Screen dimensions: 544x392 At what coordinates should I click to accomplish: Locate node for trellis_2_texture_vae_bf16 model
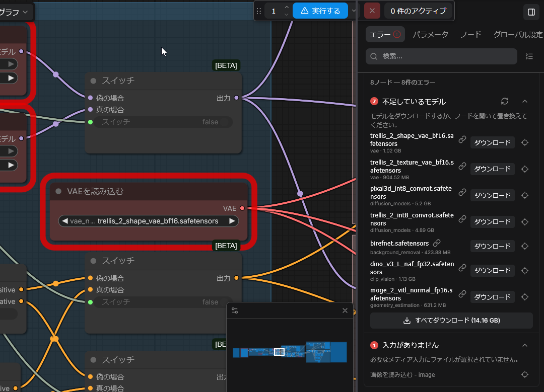pos(524,169)
